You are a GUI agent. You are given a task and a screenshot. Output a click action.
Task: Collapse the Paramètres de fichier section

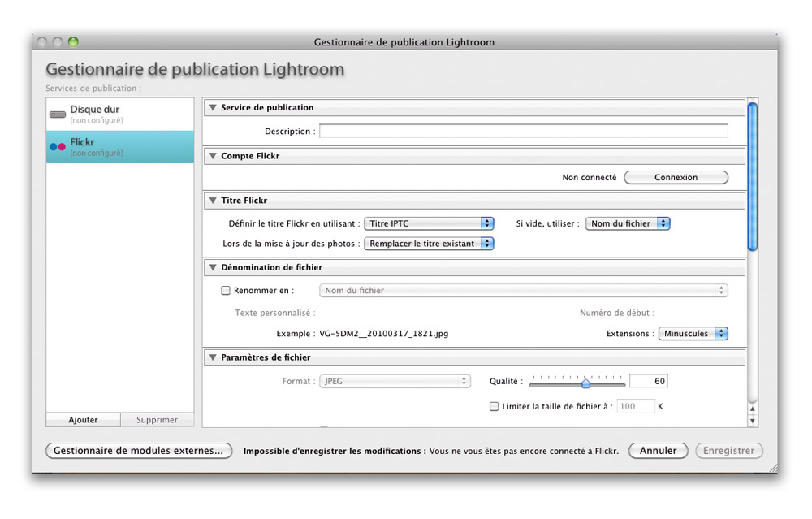pyautogui.click(x=213, y=357)
